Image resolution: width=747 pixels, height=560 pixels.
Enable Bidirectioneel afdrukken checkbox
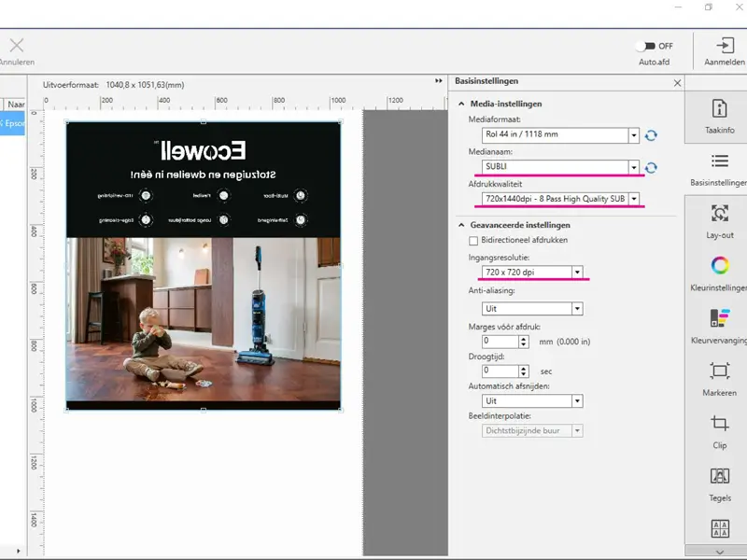[x=474, y=240]
